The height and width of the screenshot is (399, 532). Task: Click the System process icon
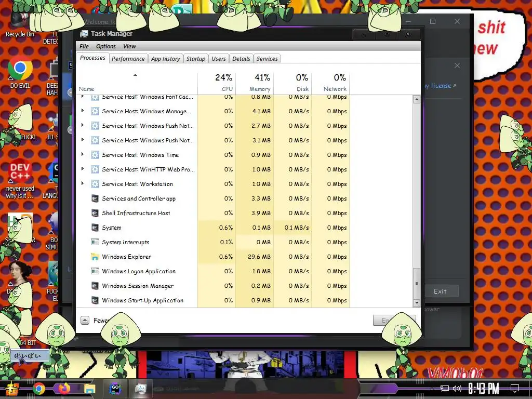coord(95,228)
